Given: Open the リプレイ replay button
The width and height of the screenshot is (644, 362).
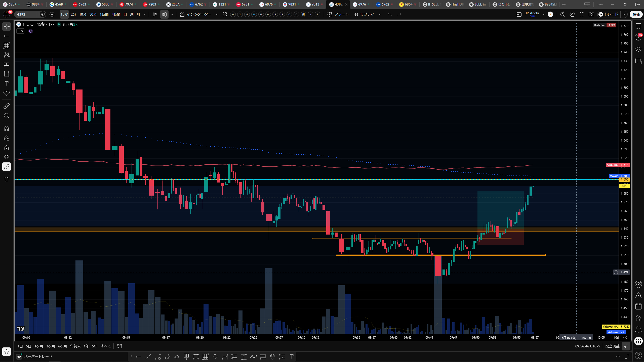Looking at the screenshot, I should [x=364, y=14].
